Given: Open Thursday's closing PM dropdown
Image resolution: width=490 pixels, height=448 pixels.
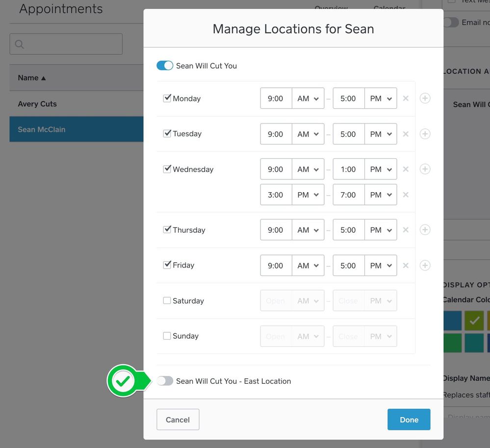Looking at the screenshot, I should click(x=381, y=230).
